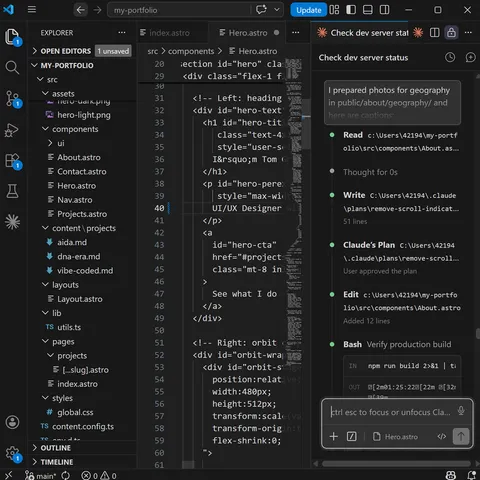The image size is (480, 480).
Task: Split the Claude editor layout
Action: [x=435, y=33]
